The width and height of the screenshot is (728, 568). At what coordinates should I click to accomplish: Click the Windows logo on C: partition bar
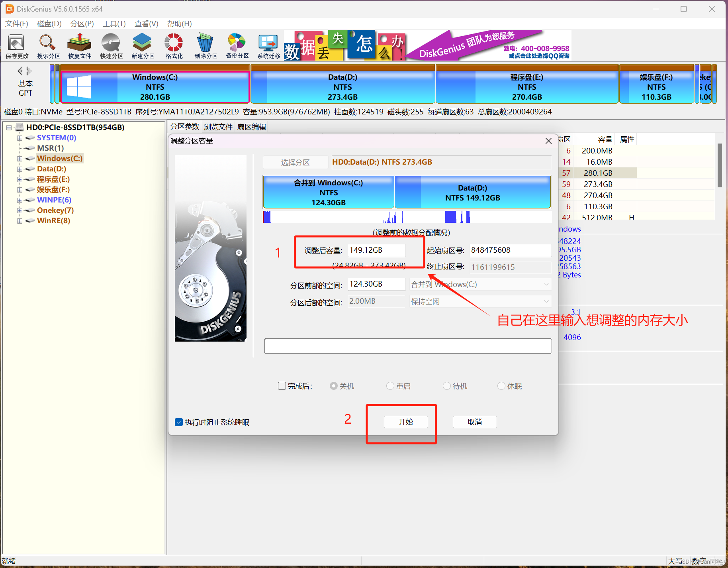78,86
